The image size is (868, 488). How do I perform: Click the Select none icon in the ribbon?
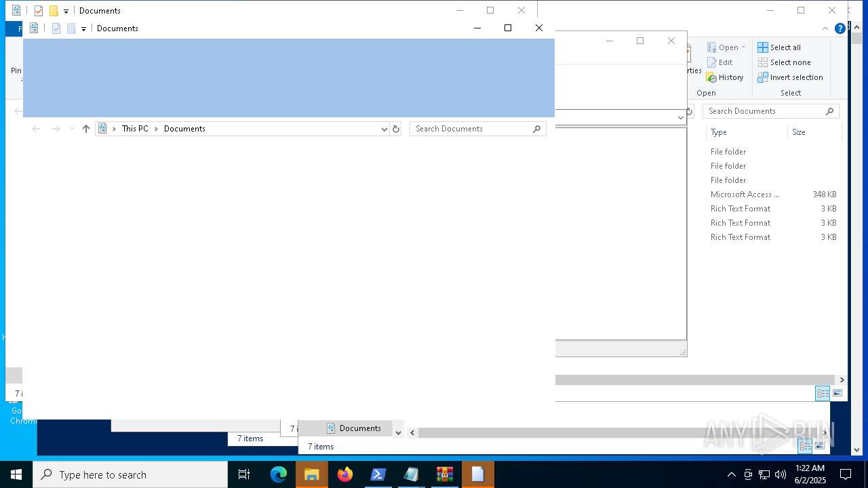tap(763, 62)
